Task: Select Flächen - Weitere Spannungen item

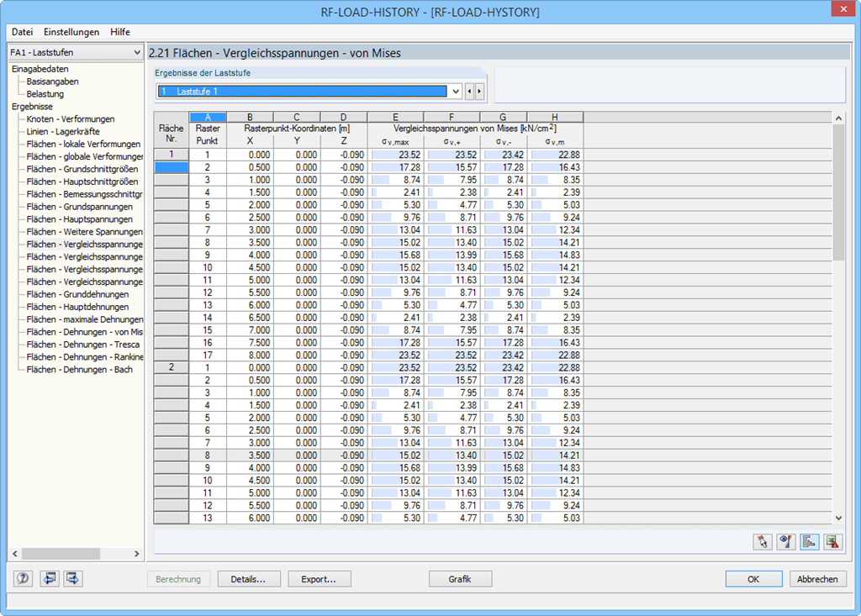Action: (x=85, y=232)
